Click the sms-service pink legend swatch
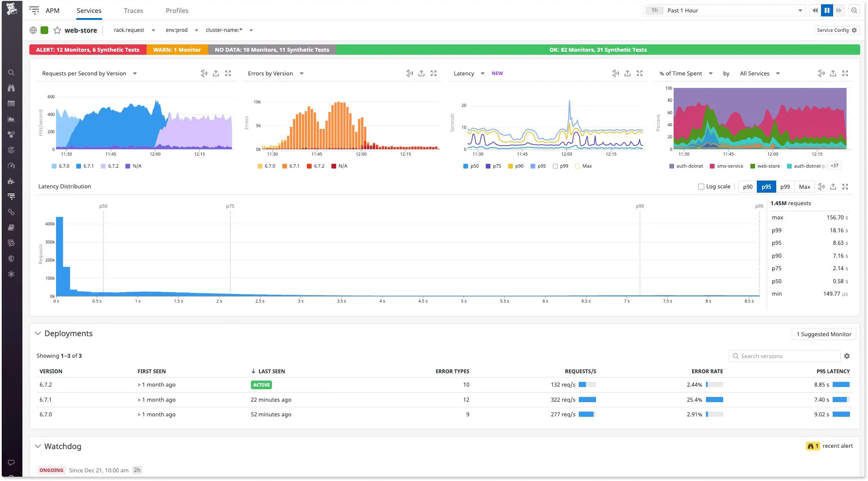 click(712, 166)
